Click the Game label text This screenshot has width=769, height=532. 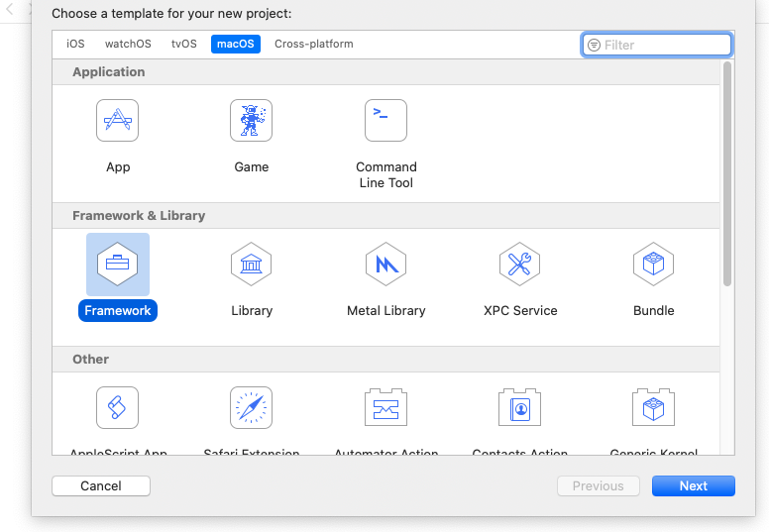251,166
